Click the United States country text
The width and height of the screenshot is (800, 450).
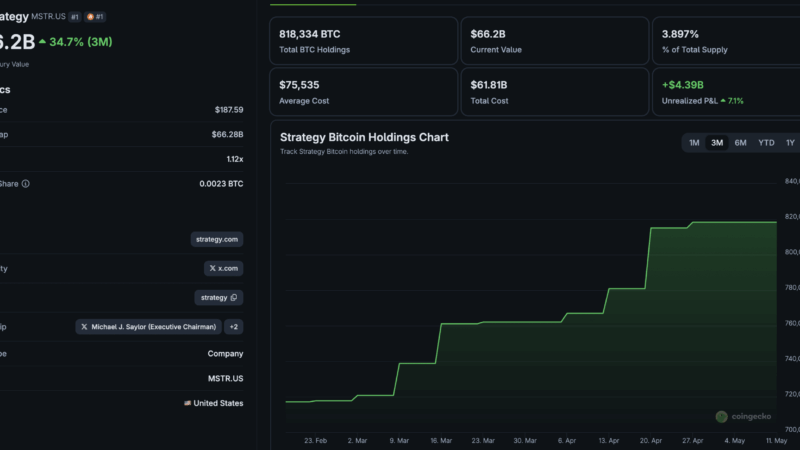click(x=218, y=403)
